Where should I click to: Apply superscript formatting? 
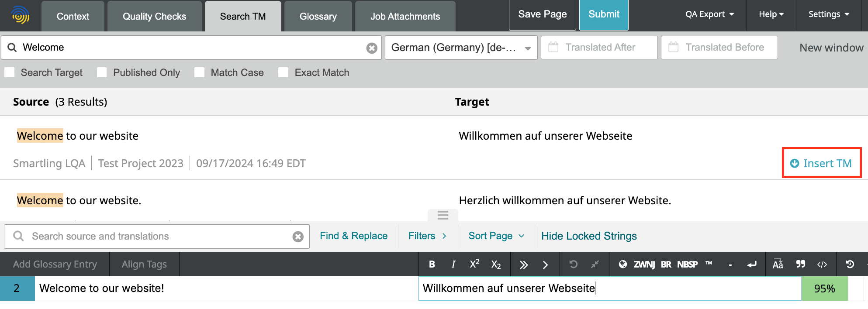click(x=474, y=264)
